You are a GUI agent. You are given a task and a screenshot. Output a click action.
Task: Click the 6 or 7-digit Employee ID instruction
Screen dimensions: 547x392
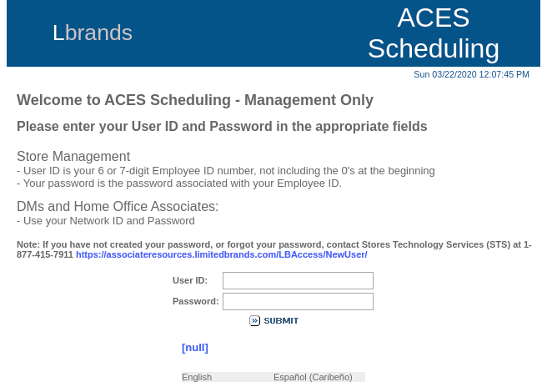[226, 171]
